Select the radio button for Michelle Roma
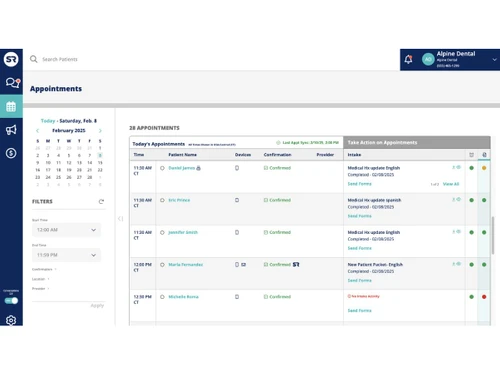 pyautogui.click(x=162, y=297)
